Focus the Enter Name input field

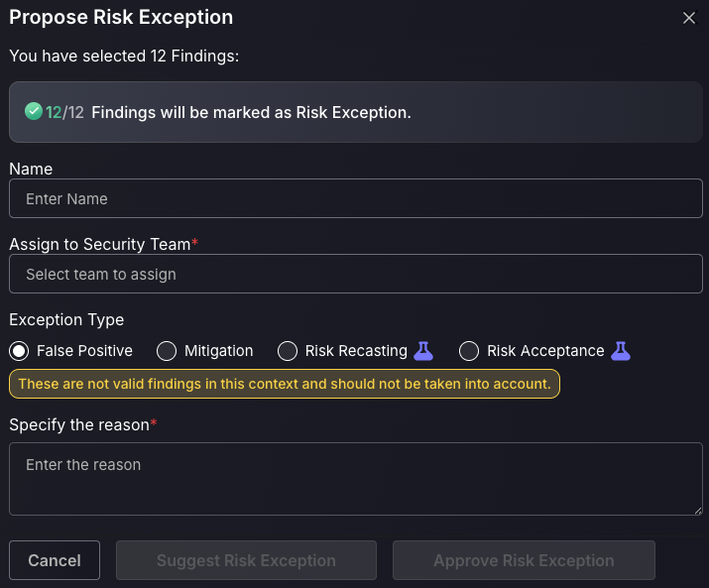coord(356,198)
